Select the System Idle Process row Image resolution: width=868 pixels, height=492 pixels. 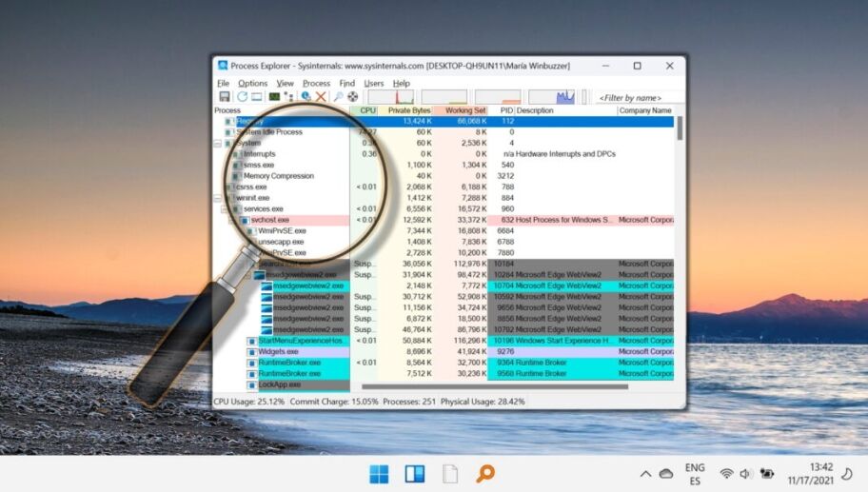(x=444, y=132)
